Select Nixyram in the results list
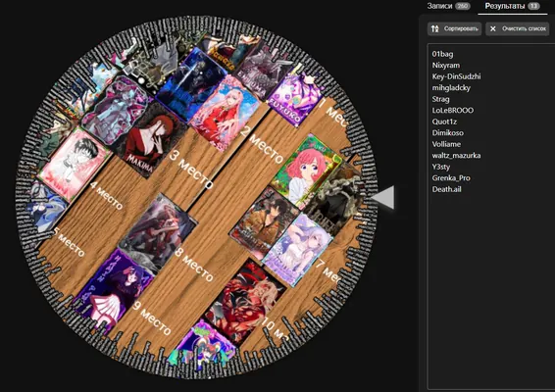Viewport: 555px width, 392px height. [x=446, y=65]
